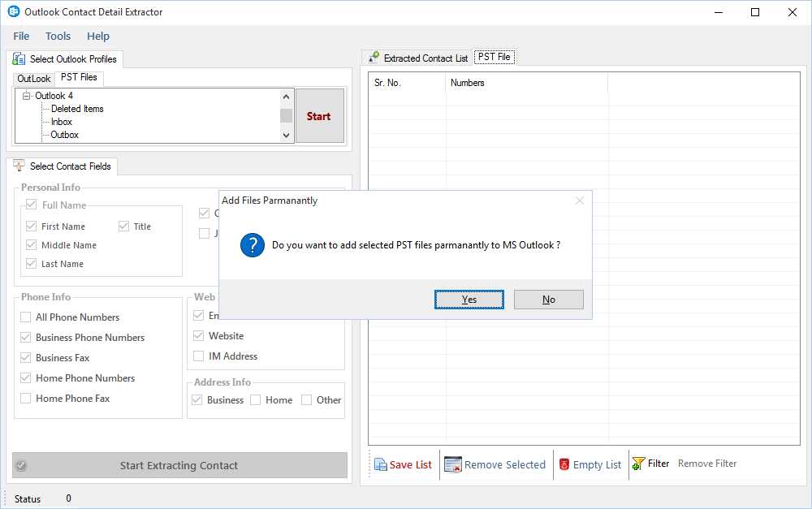Click the grey checkmark icon on Start Extracting
The image size is (812, 509).
pyautogui.click(x=21, y=465)
